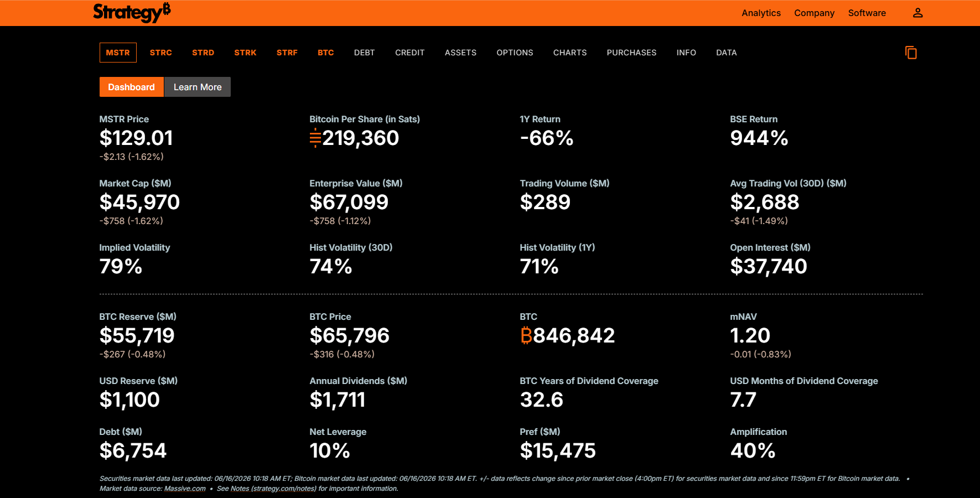Open the INFO tab

(x=686, y=53)
